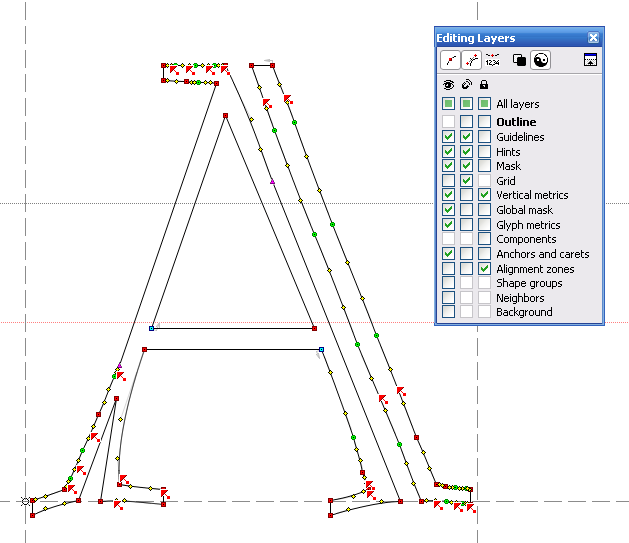The width and height of the screenshot is (629, 543).
Task: Disable snapping to Mask layer
Action: [466, 166]
